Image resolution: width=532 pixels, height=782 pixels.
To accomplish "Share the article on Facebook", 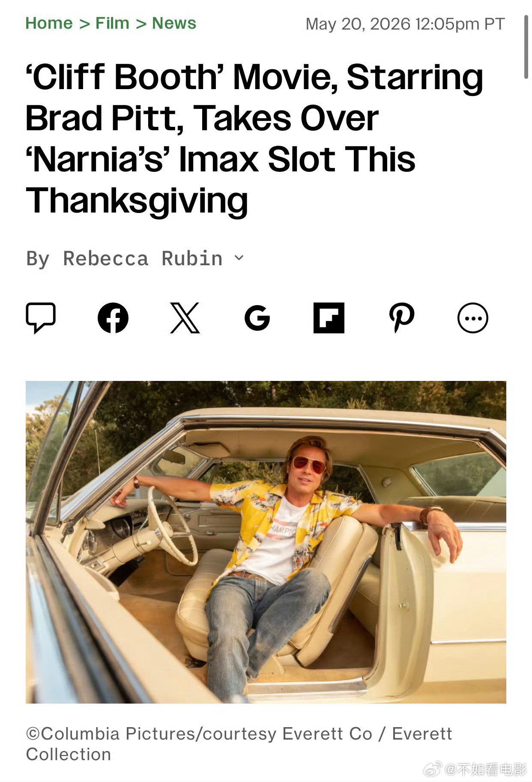I will (113, 318).
